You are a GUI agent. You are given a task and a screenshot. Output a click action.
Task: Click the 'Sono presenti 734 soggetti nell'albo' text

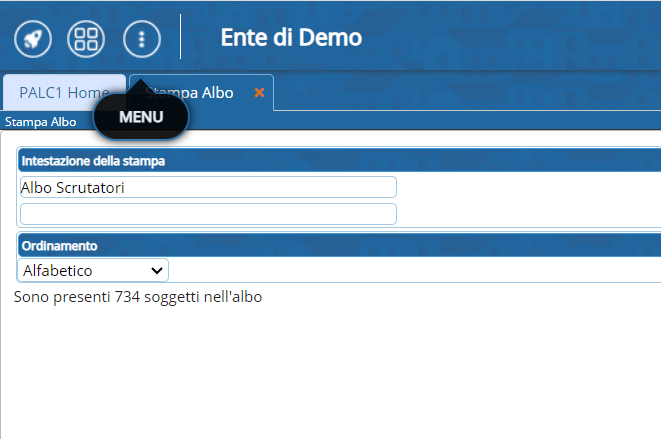(138, 297)
